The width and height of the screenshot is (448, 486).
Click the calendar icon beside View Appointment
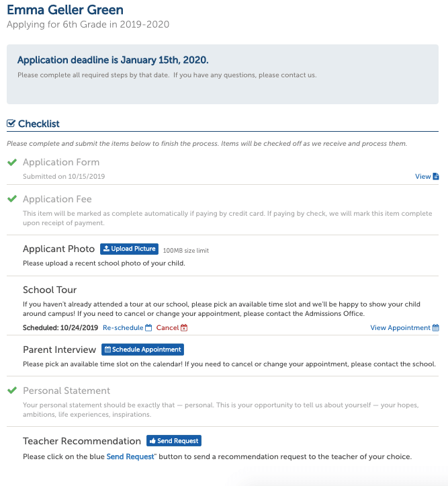(x=436, y=328)
